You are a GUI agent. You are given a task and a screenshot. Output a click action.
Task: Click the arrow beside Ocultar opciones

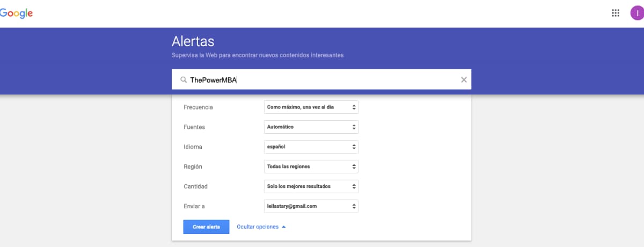coord(284,227)
